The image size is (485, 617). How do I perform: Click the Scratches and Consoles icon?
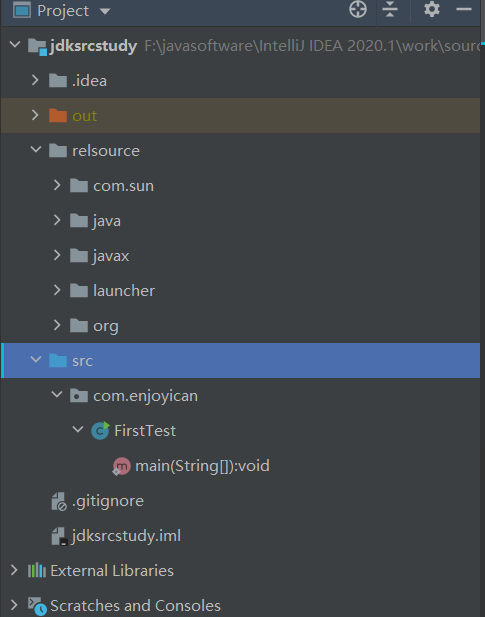click(37, 606)
